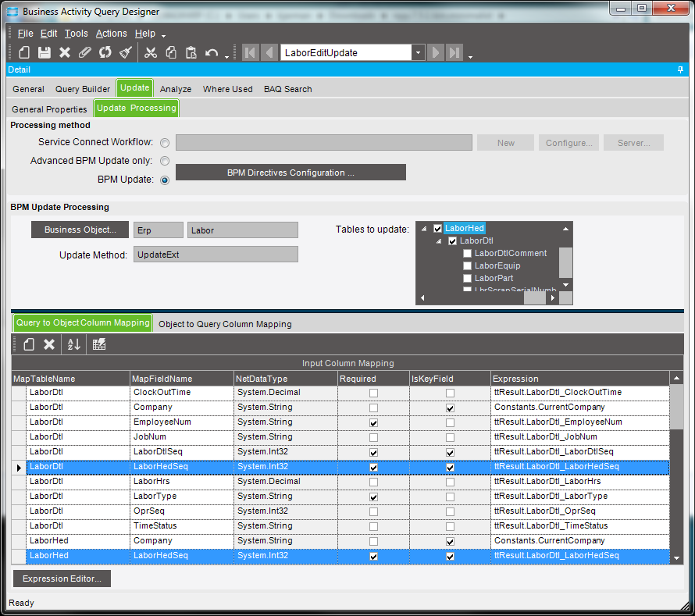Click the Delete X icon in main toolbar

(65, 53)
